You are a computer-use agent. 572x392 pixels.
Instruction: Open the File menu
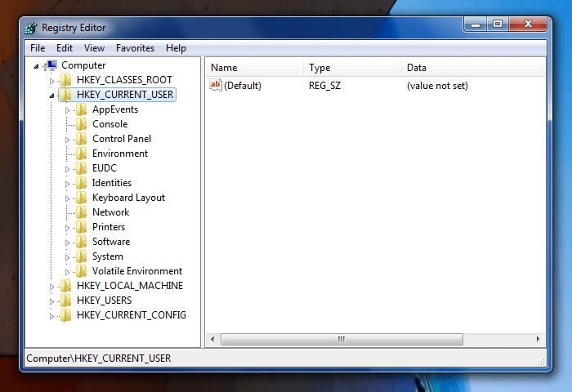coord(38,48)
